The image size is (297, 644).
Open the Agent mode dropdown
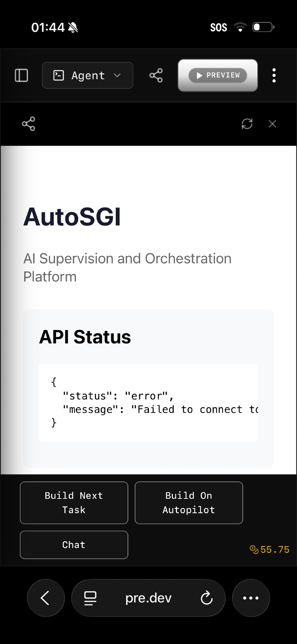[88, 75]
